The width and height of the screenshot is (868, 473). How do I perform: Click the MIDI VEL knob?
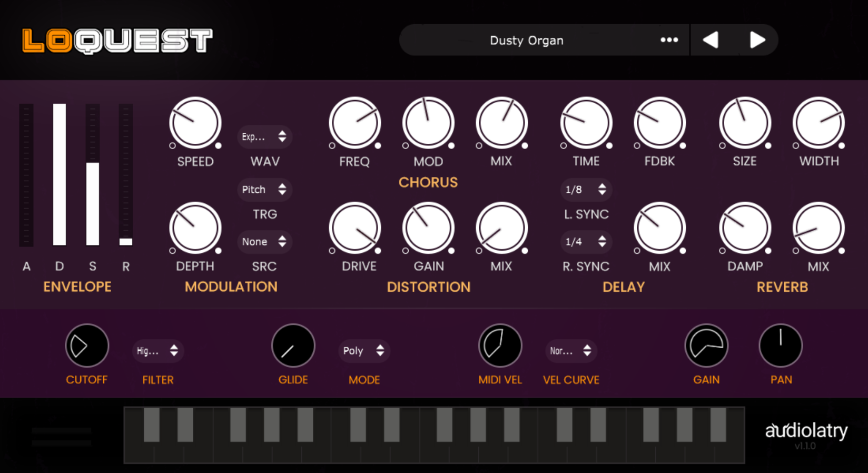pyautogui.click(x=500, y=346)
